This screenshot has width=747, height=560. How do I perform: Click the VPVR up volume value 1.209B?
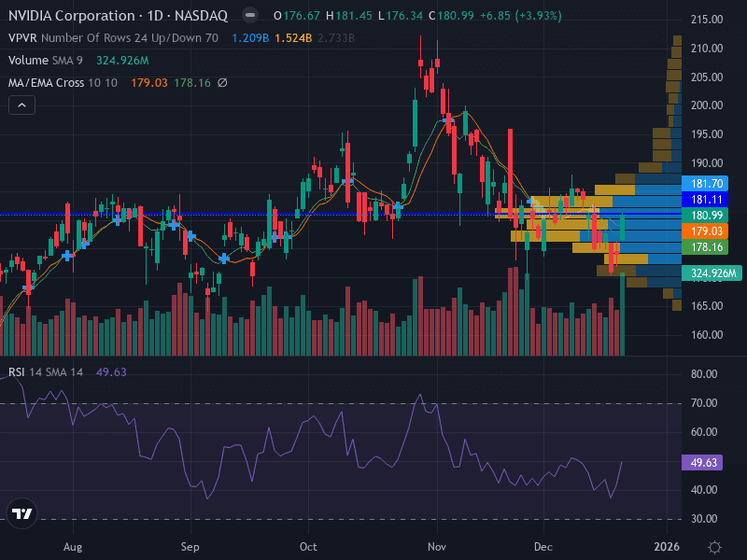pos(250,38)
